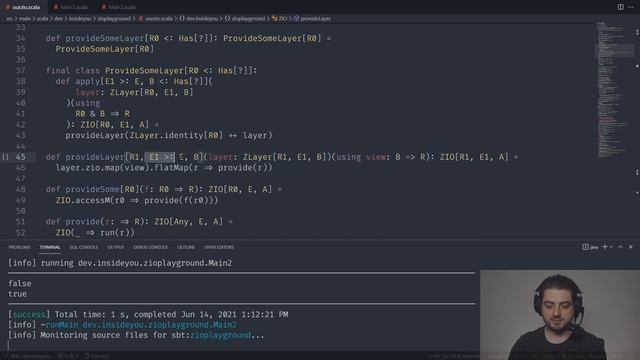Click the '[success]' terminal output line
The height and width of the screenshot is (360, 640).
click(x=148, y=314)
